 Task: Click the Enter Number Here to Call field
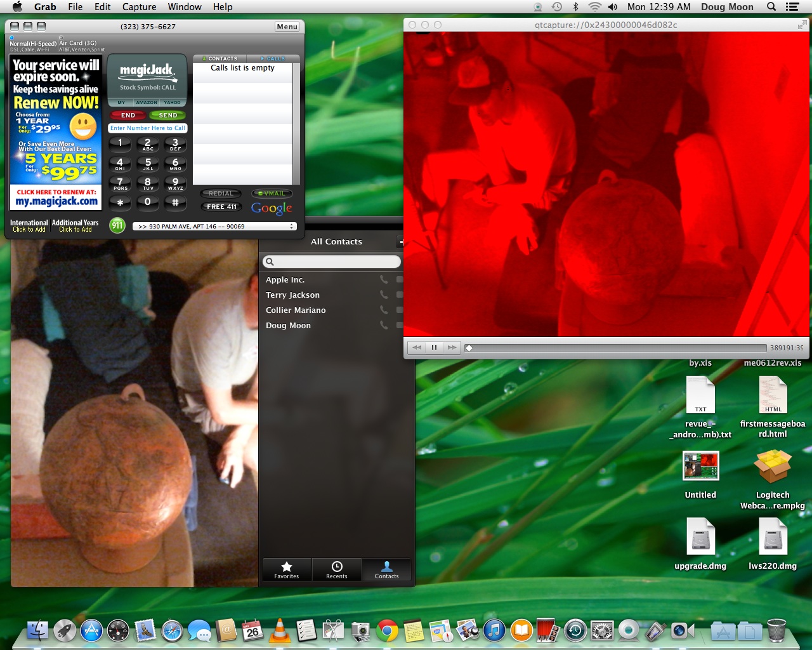coord(147,128)
